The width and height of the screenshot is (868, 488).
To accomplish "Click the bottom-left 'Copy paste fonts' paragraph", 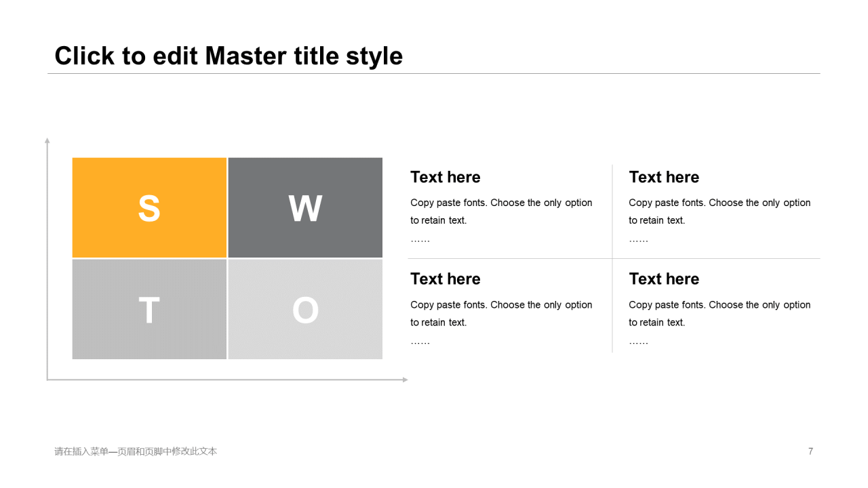I will point(501,323).
